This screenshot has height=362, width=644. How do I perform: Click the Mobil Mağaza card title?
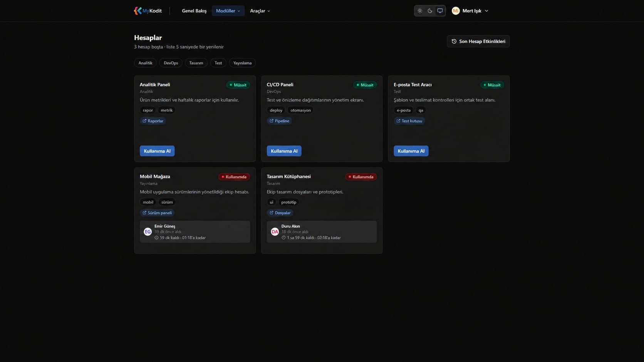155,176
